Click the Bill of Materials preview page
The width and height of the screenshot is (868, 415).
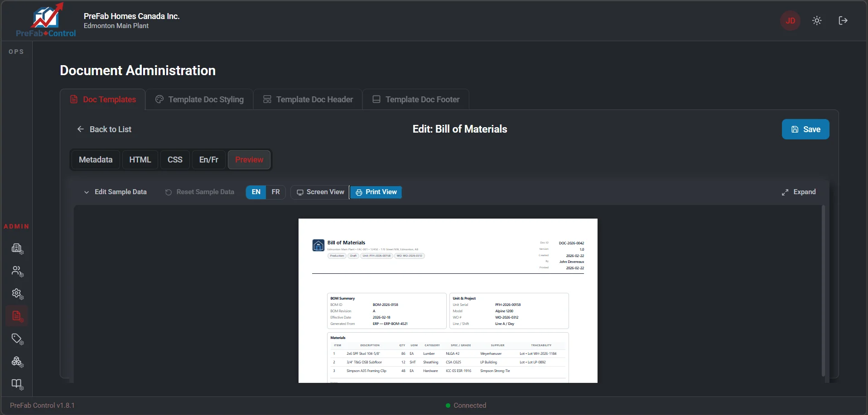tap(448, 301)
